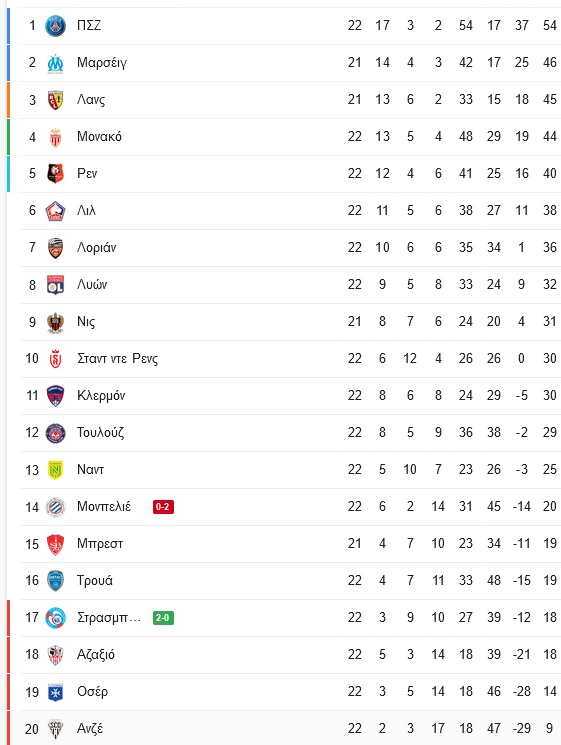
Task: Click the Αζαξιό team name
Action: coord(95,655)
